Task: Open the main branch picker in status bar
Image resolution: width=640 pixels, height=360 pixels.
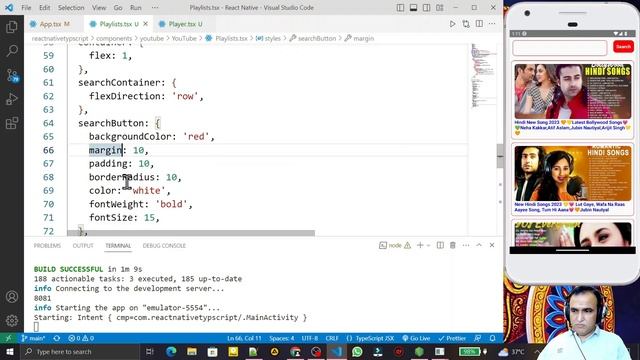Action: point(33,338)
